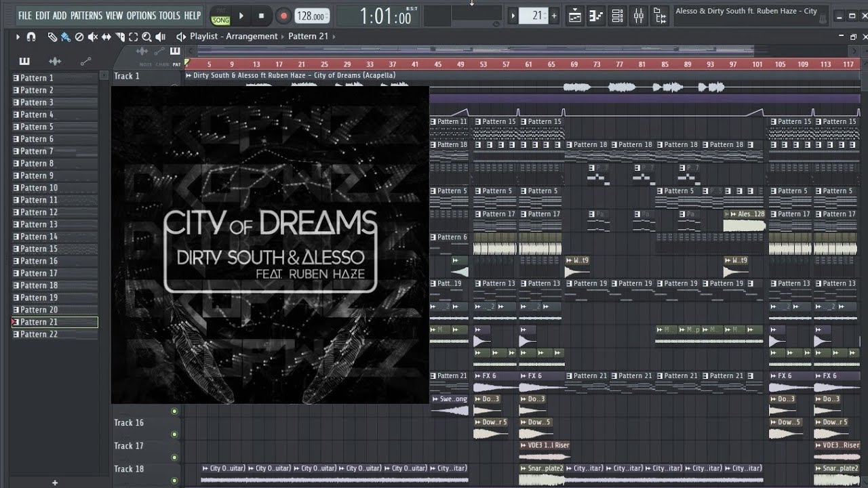This screenshot has width=868, height=488.
Task: Open pattern selector arrow beside 21
Action: click(x=513, y=16)
